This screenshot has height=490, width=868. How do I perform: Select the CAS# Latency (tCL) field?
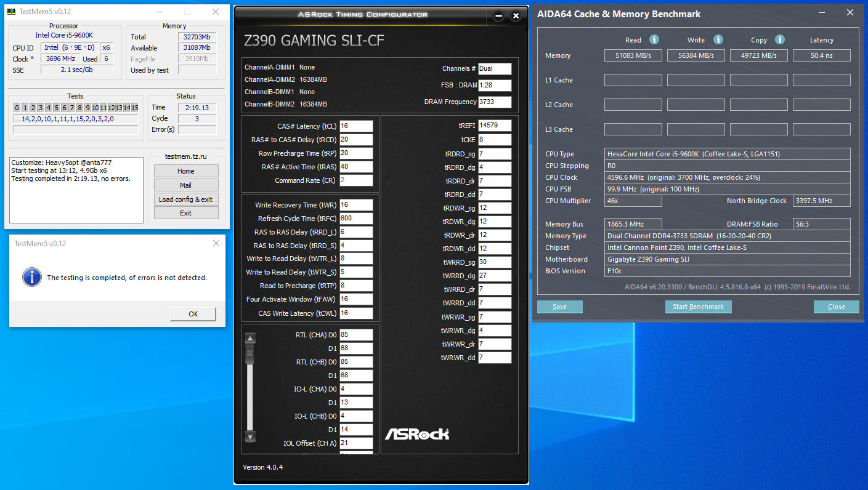(x=356, y=126)
